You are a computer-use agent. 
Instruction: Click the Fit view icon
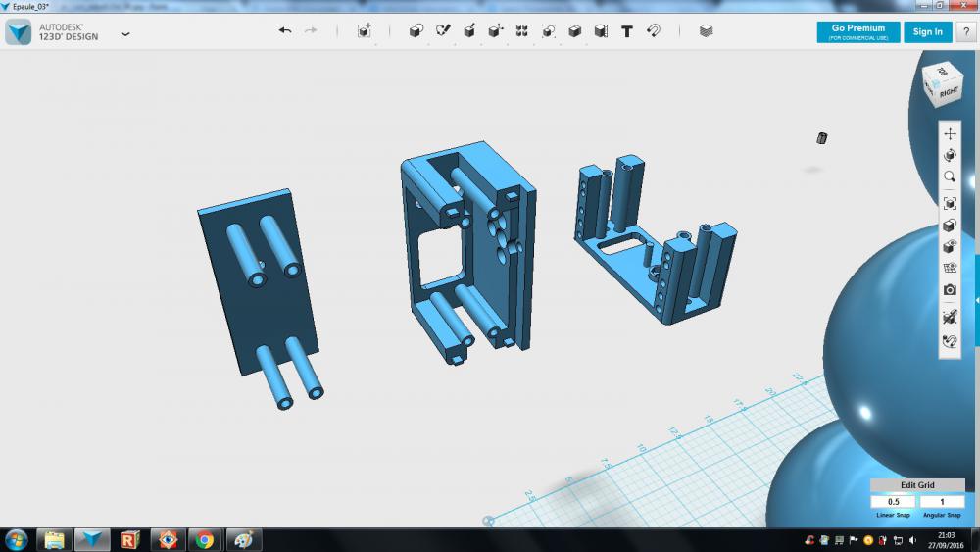[x=950, y=203]
